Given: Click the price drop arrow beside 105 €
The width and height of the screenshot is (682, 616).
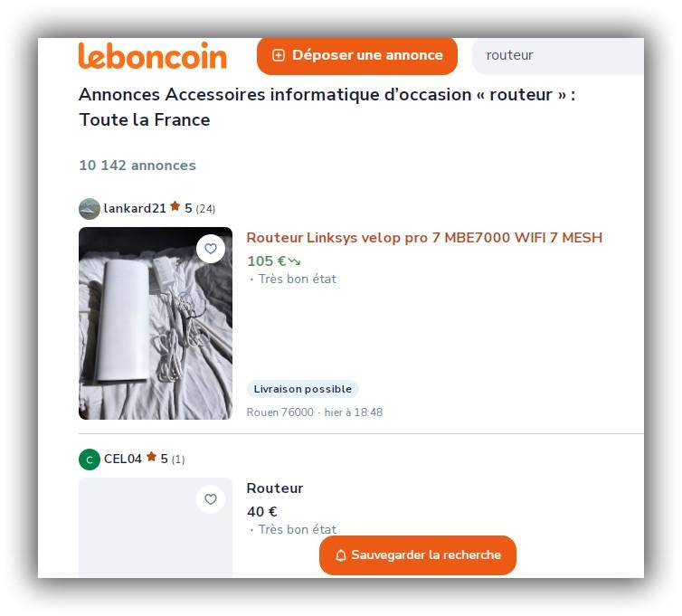Looking at the screenshot, I should (295, 261).
